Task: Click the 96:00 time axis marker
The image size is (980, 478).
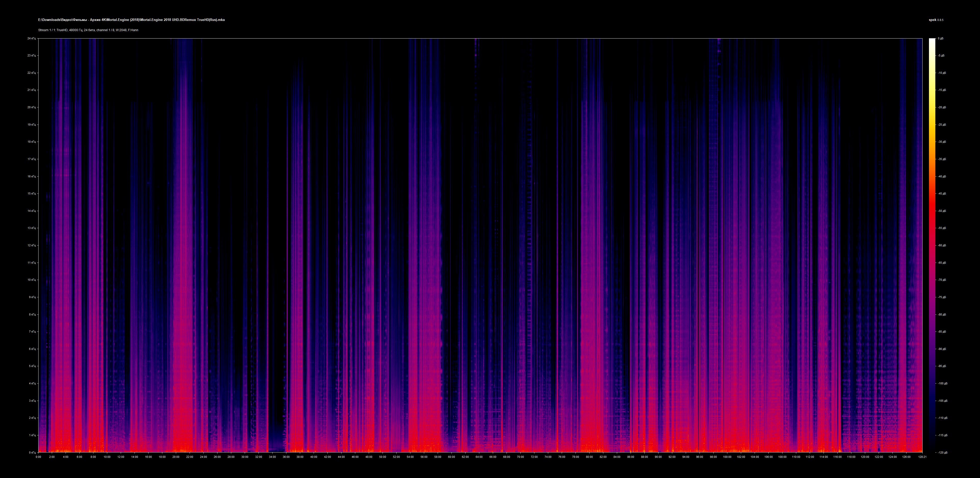Action: click(x=699, y=457)
